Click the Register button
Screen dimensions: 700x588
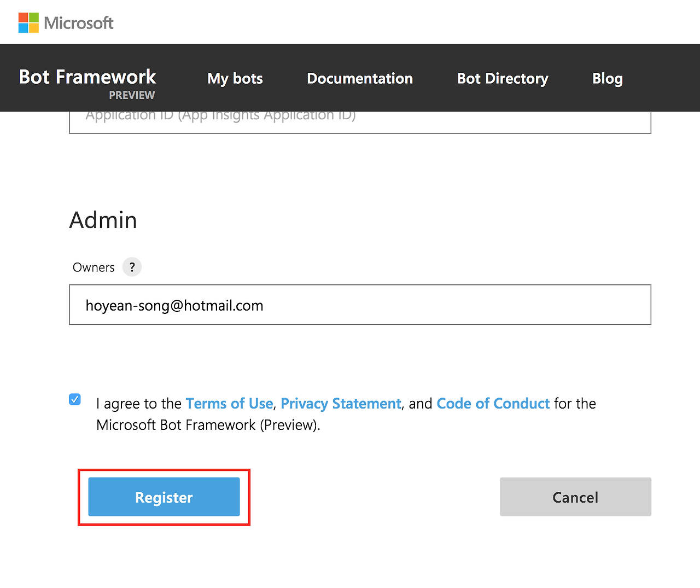coord(164,497)
